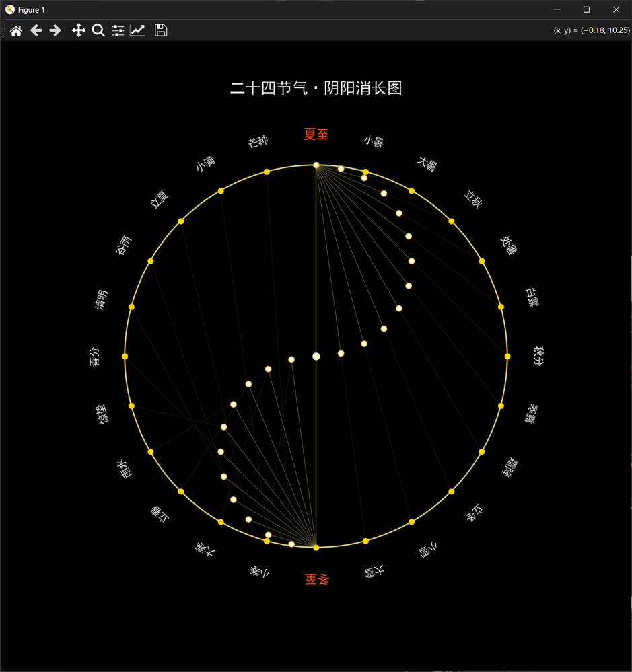The image size is (632, 672).
Task: Open the Configure subplots sliders icon
Action: [x=117, y=30]
